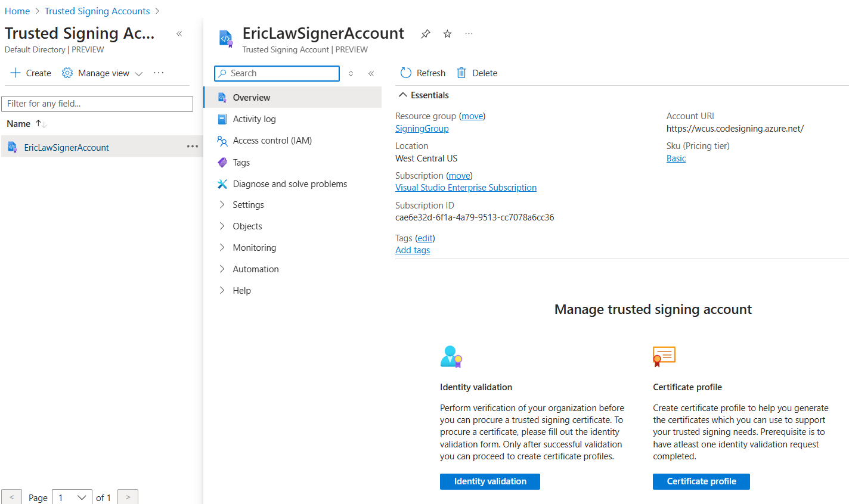
Task: Click the large account icon beside title
Action: (226, 39)
